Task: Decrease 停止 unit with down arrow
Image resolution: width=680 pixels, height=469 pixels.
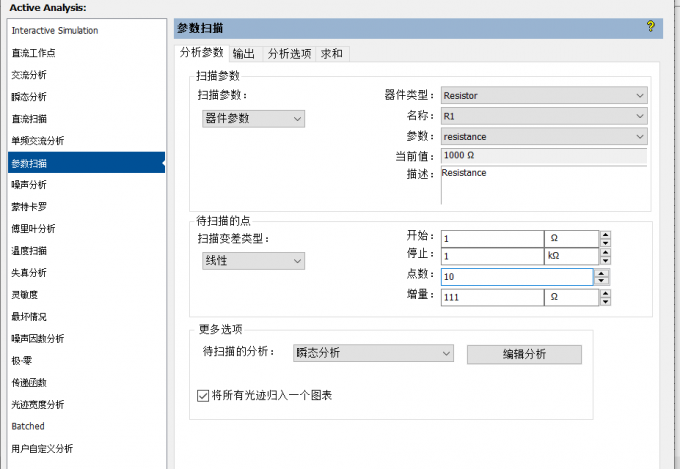Action: 605,260
